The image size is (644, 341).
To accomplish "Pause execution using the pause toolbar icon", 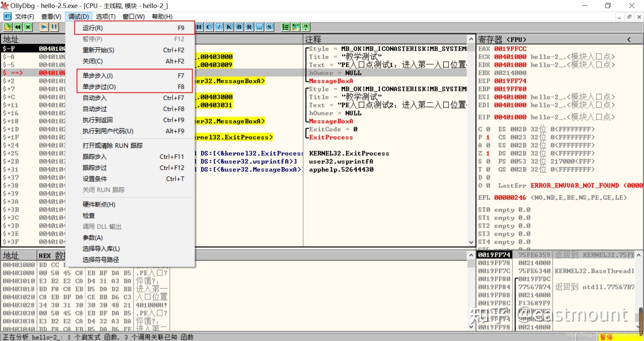I will [x=54, y=27].
